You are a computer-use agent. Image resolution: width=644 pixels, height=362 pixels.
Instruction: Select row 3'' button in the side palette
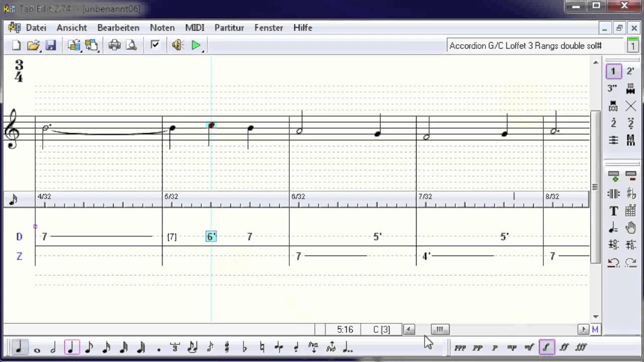click(613, 88)
